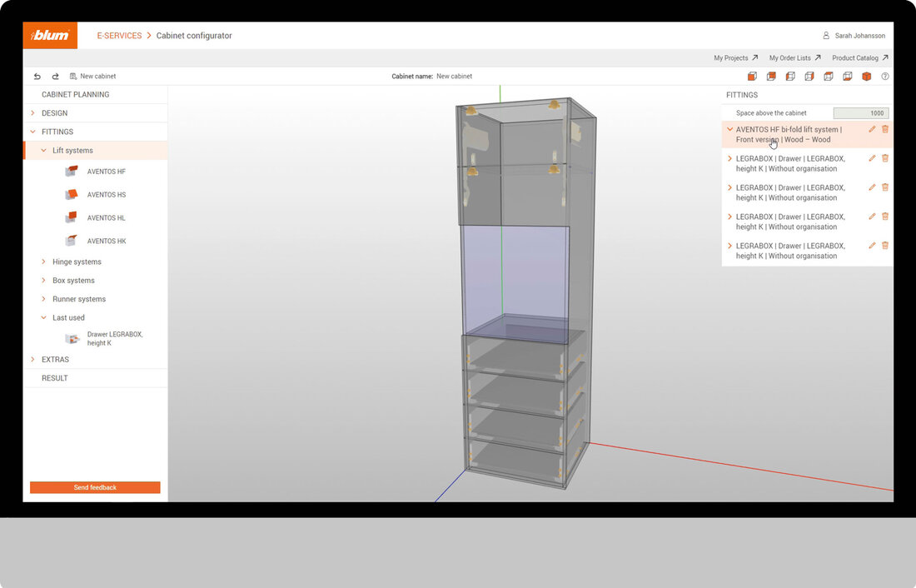The width and height of the screenshot is (916, 588).
Task: Edit the fourth LEGRABOX drawer fitting
Action: tap(872, 246)
